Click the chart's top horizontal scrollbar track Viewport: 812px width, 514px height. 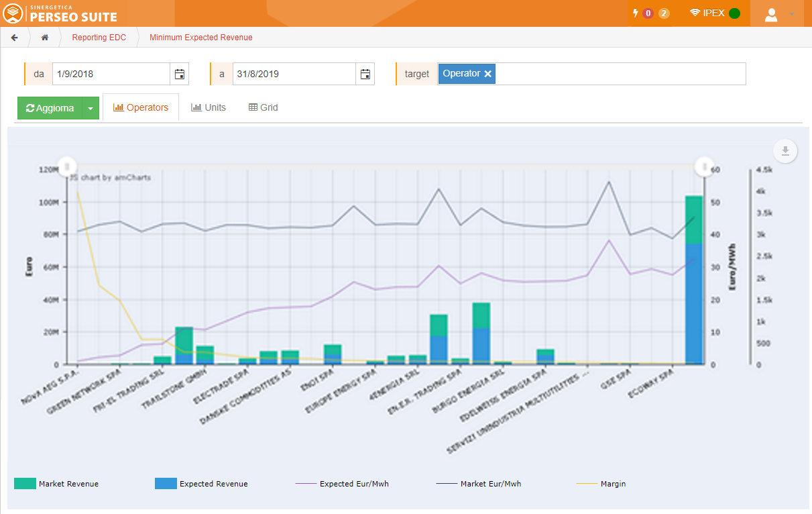click(x=386, y=166)
